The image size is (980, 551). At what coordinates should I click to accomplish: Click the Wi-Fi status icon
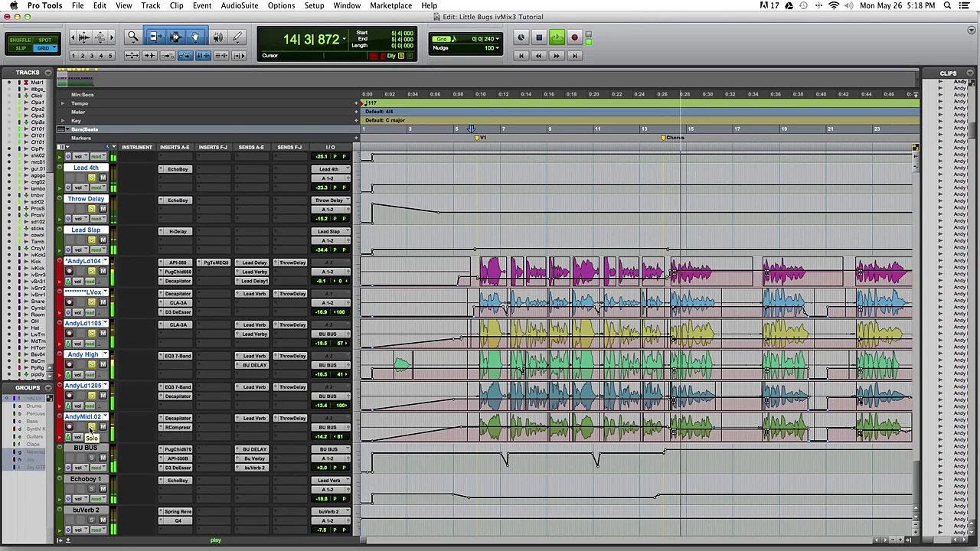(834, 5)
